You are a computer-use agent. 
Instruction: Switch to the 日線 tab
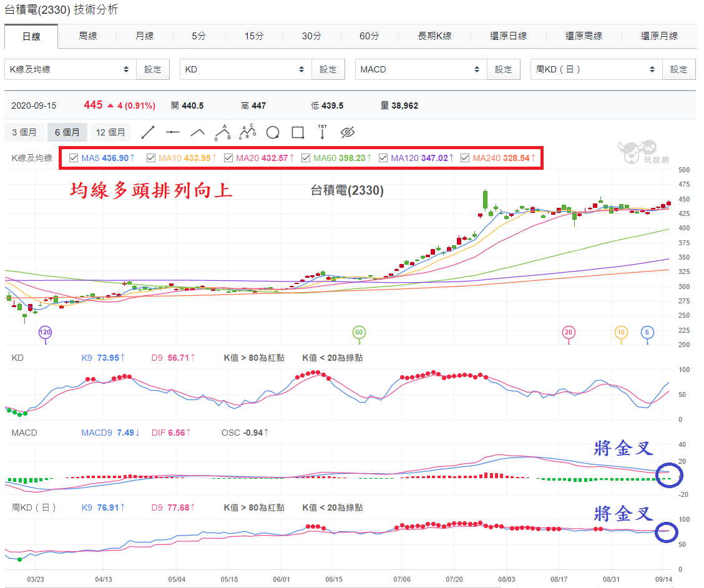point(31,36)
